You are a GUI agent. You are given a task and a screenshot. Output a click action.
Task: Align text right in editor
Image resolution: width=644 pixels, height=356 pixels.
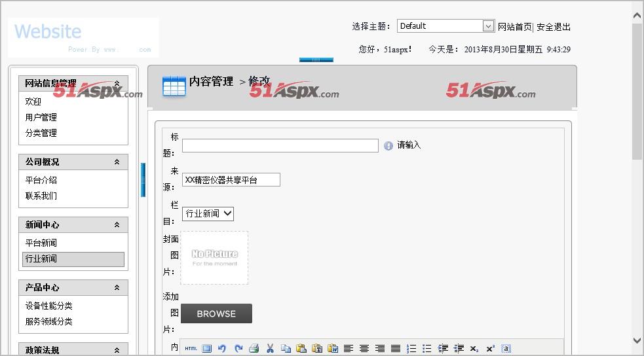[x=380, y=349]
